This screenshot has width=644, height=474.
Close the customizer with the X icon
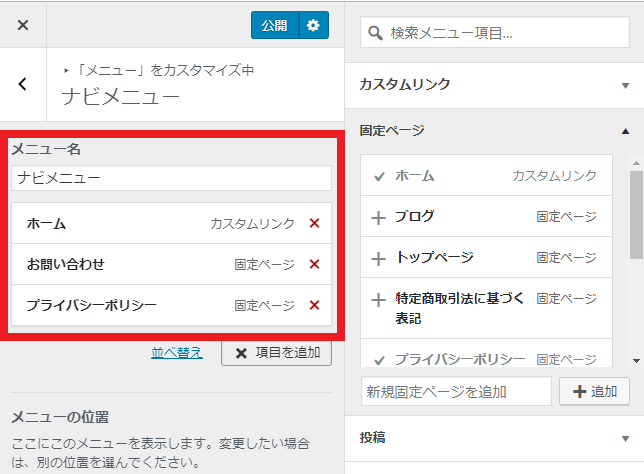(x=23, y=25)
